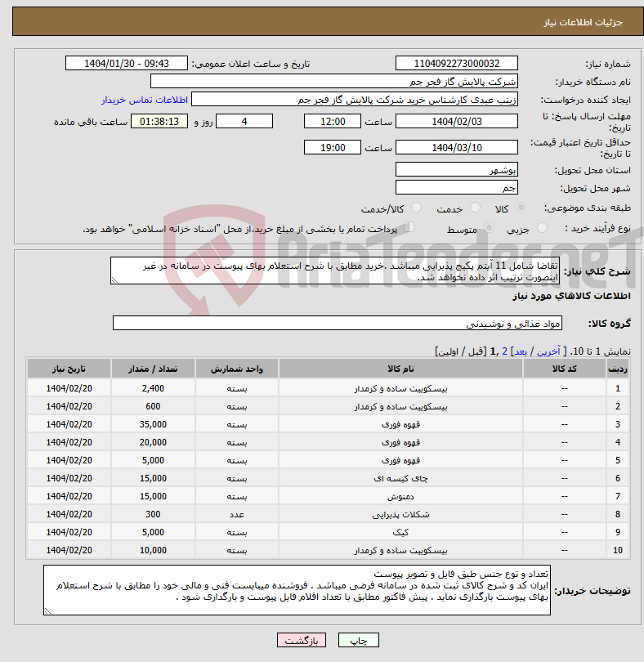Screen dimensions: 644x662
Task: Click quantity 2,400 in row 1
Action: [x=153, y=388]
